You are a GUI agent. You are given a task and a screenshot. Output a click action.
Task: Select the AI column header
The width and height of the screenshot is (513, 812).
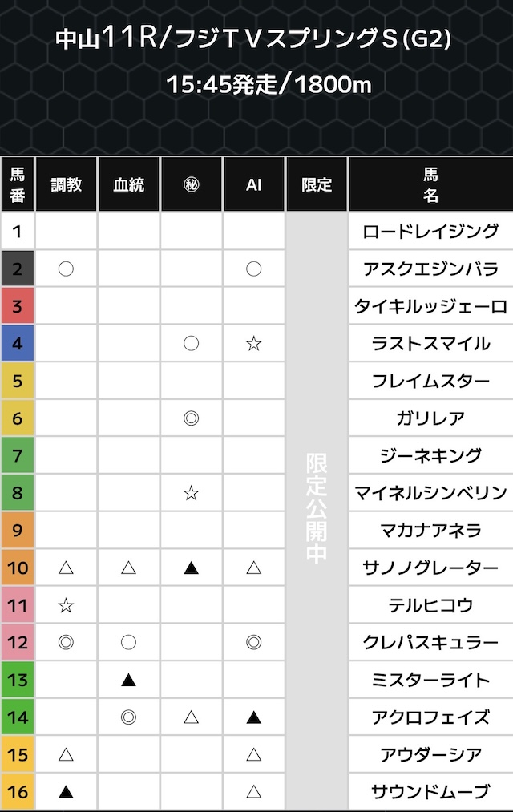tap(253, 184)
